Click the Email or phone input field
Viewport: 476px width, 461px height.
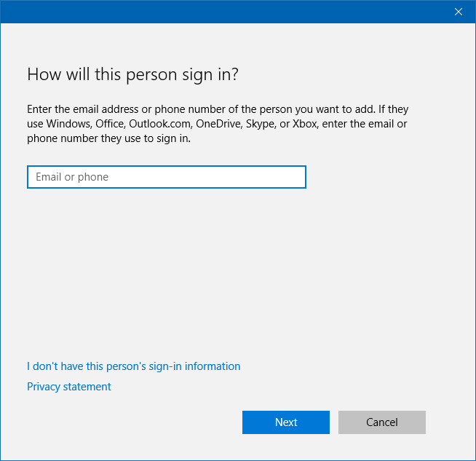click(166, 177)
